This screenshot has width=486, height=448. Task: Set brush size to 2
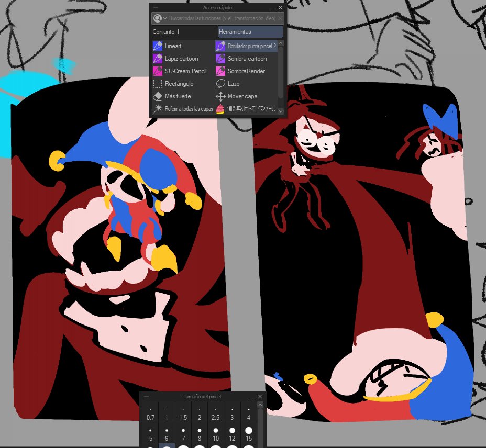pyautogui.click(x=200, y=413)
